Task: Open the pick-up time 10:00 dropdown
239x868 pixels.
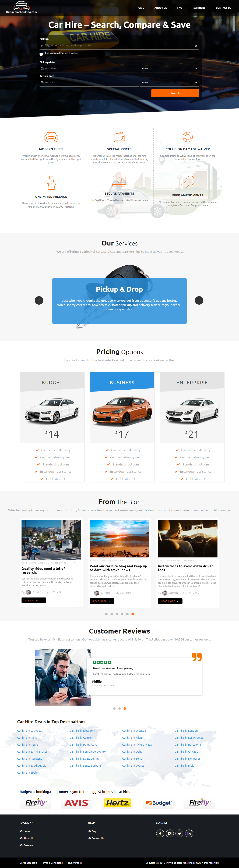Action: pos(170,68)
